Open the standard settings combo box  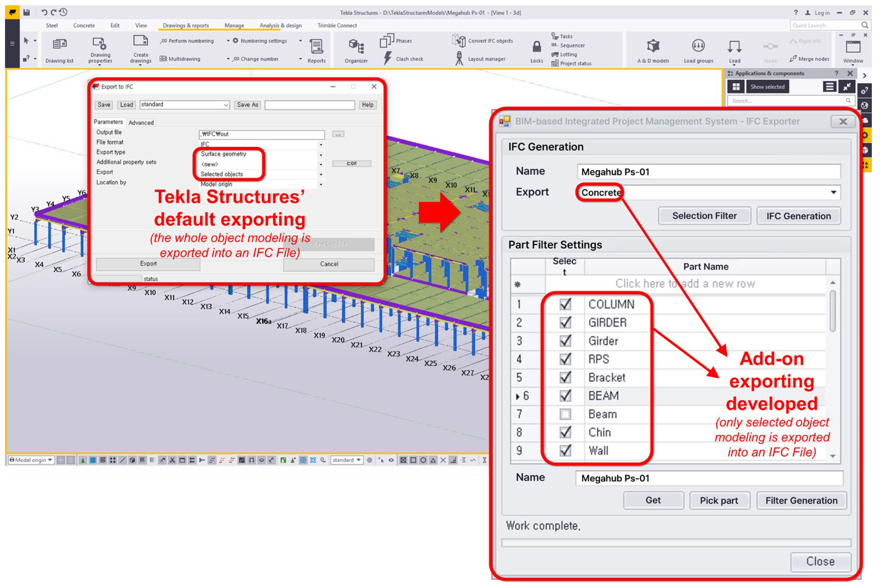tap(226, 105)
